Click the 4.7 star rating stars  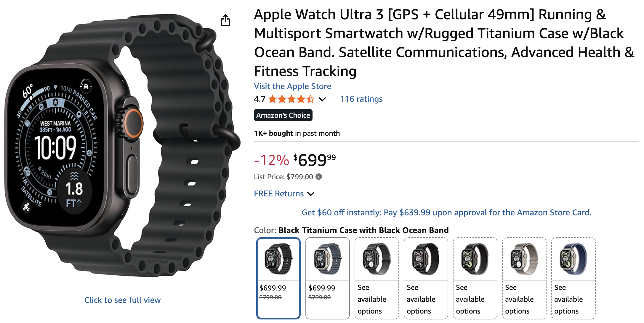(291, 99)
